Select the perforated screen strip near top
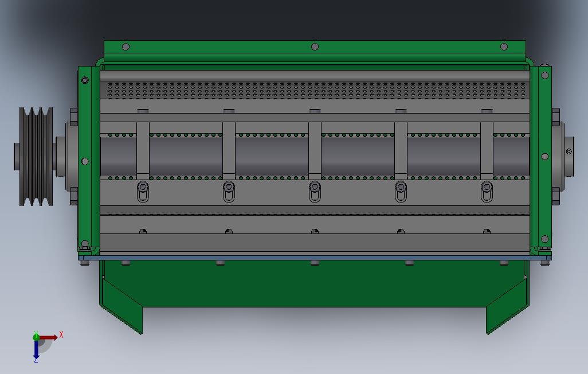This screenshot has width=588, height=374. (x=315, y=90)
